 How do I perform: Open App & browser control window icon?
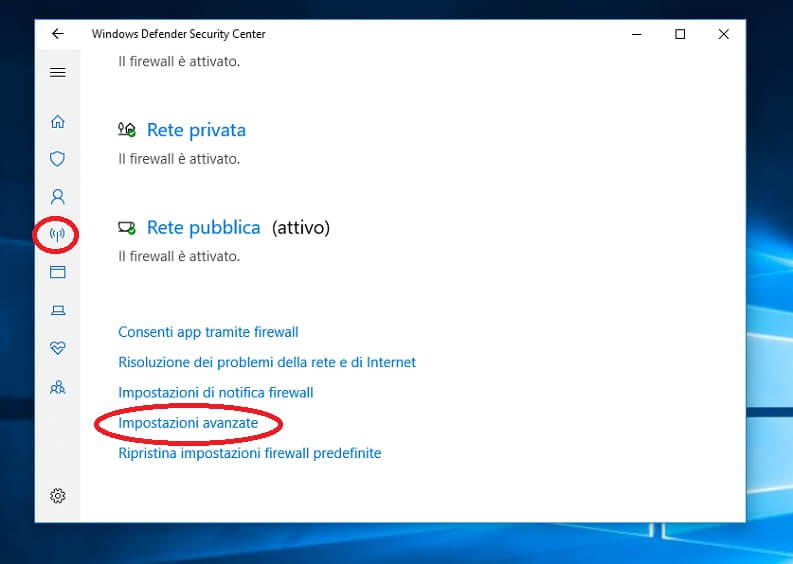[x=58, y=272]
